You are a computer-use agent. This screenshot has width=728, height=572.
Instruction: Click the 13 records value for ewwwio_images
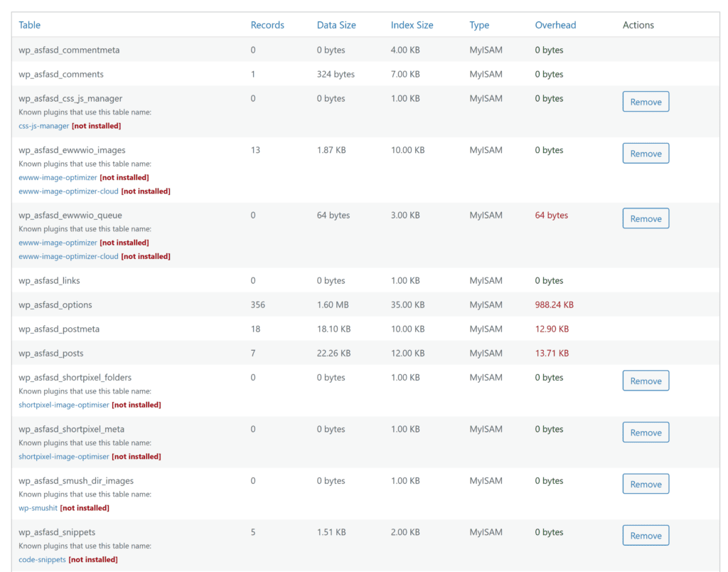pos(255,150)
